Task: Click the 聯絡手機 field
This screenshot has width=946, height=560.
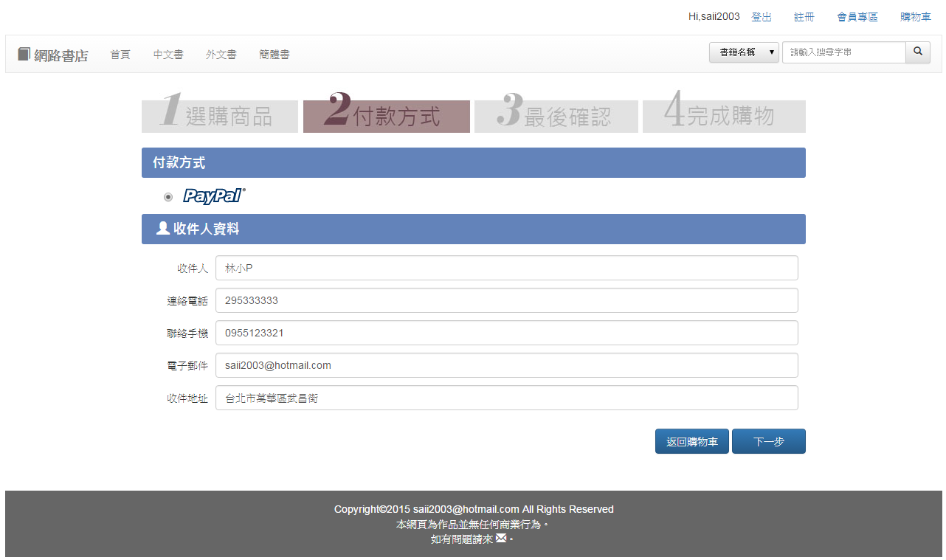Action: click(x=507, y=333)
